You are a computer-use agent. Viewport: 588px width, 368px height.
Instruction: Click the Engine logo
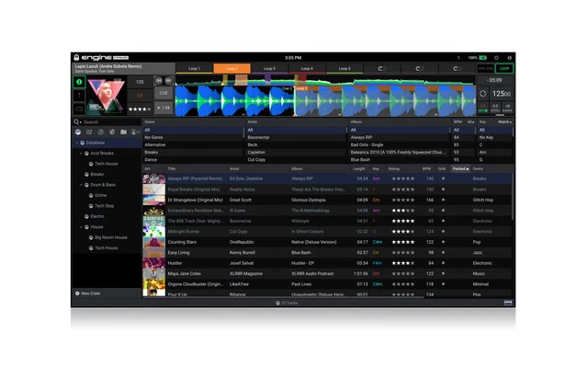click(101, 57)
